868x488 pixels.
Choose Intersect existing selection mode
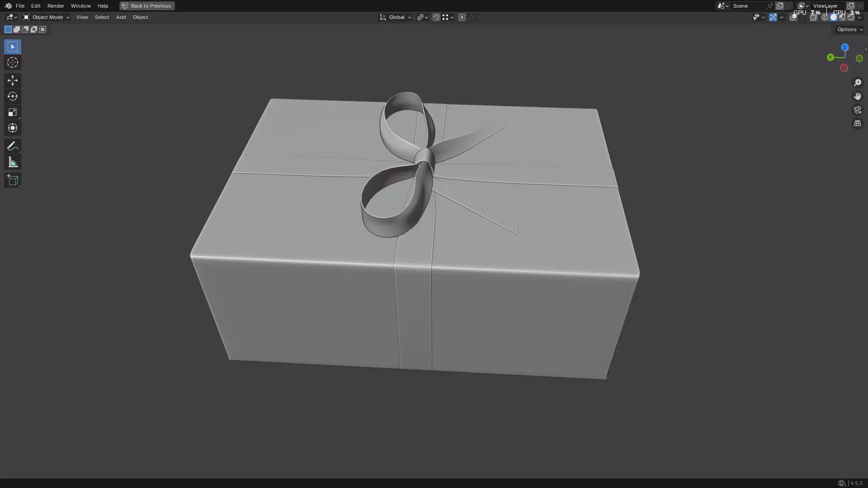[x=42, y=29]
